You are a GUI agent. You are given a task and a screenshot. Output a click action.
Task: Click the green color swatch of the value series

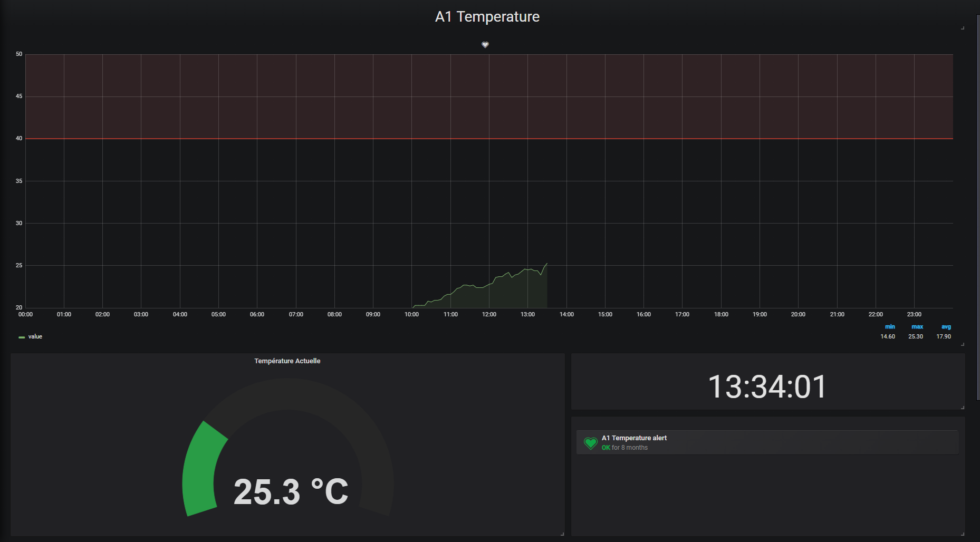(22, 337)
